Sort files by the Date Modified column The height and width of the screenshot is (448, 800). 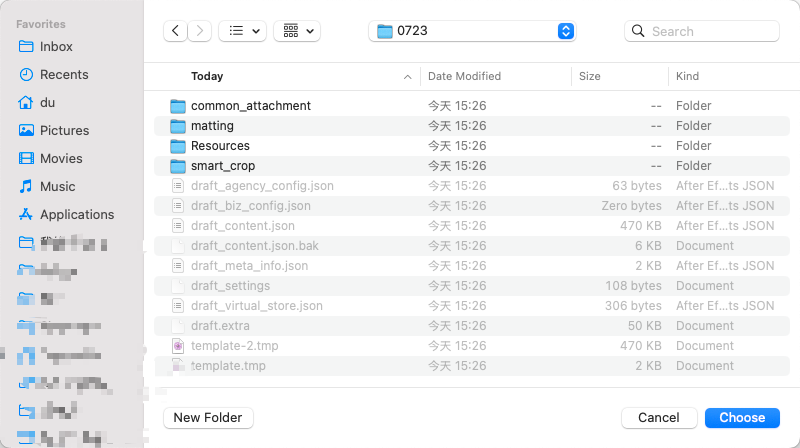(x=464, y=76)
